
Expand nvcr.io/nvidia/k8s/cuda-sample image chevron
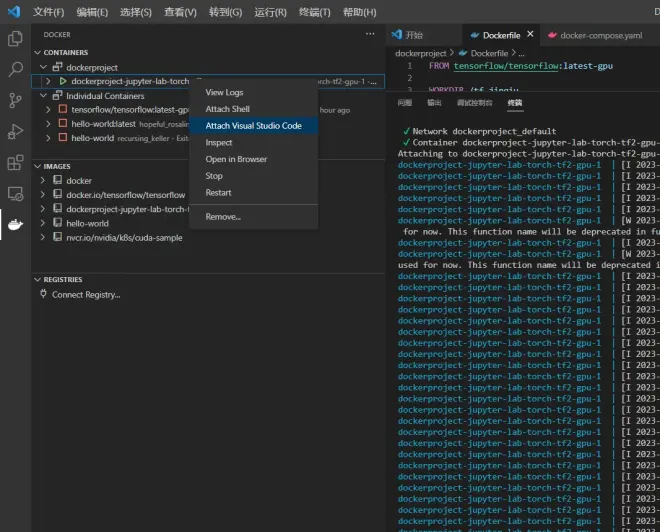[x=43, y=237]
